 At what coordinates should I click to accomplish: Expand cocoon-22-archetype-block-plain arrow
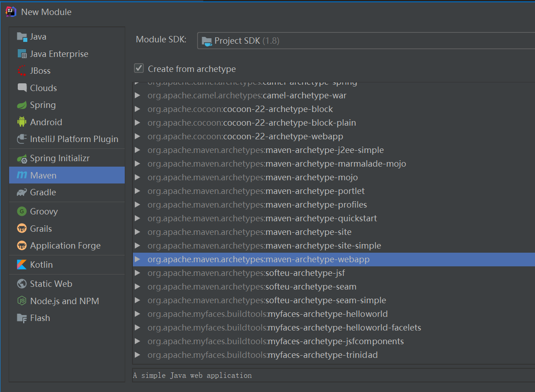(138, 123)
